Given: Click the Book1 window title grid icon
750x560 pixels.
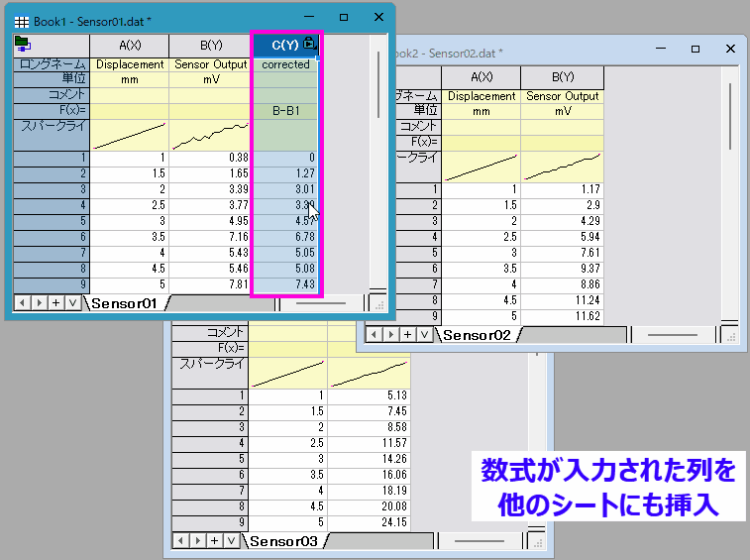Looking at the screenshot, I should point(22,22).
